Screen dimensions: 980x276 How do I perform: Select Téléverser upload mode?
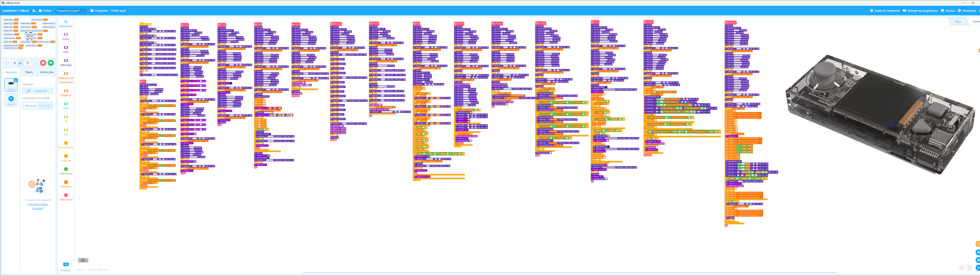pyautogui.click(x=30, y=106)
